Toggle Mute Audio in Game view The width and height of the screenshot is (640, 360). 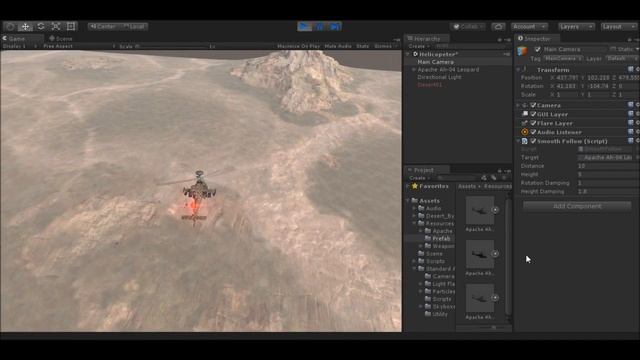(338, 46)
